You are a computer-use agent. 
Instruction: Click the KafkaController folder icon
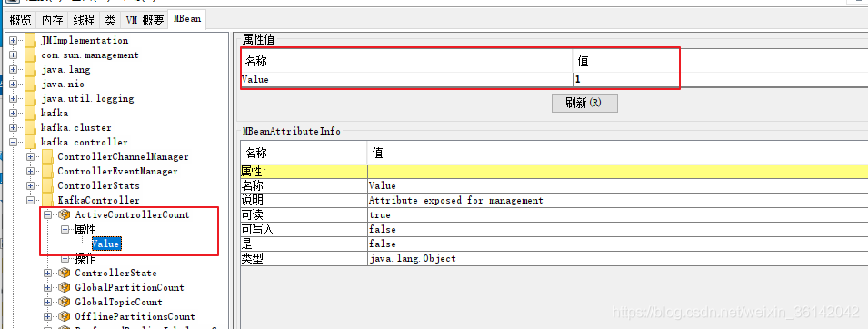[x=47, y=200]
